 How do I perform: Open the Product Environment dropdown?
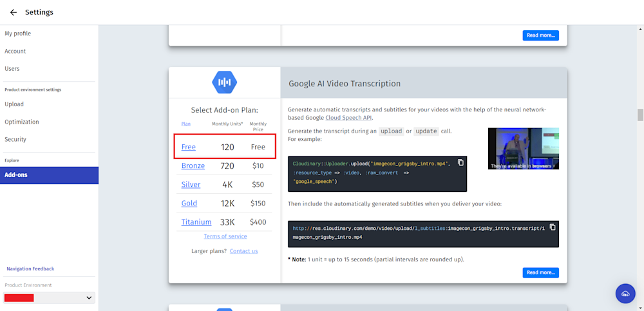click(49, 298)
